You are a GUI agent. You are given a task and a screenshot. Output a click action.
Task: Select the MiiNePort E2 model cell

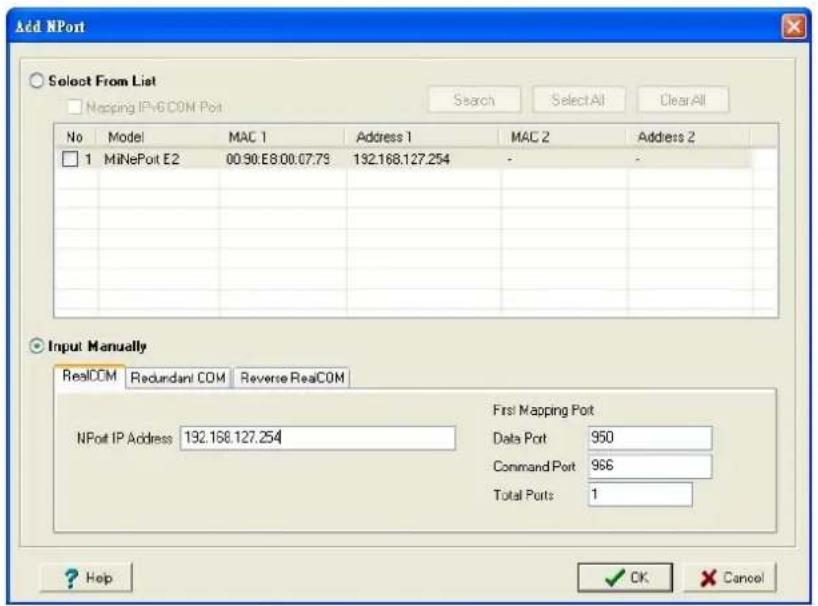tap(141, 159)
